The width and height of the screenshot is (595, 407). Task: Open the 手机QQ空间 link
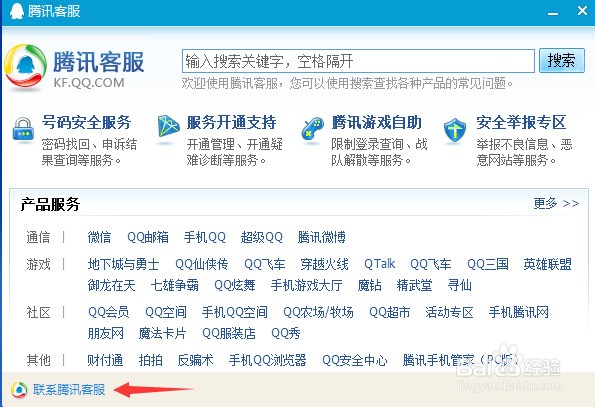(235, 313)
